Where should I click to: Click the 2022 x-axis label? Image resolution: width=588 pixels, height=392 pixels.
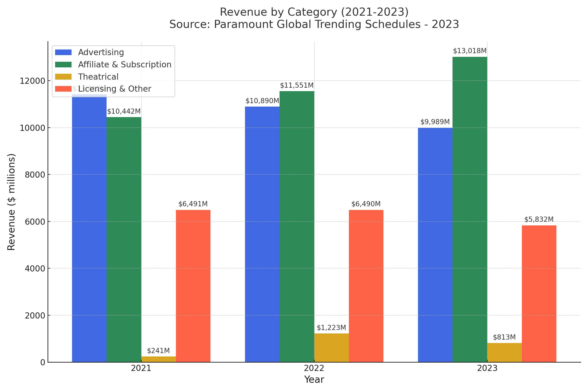click(314, 368)
